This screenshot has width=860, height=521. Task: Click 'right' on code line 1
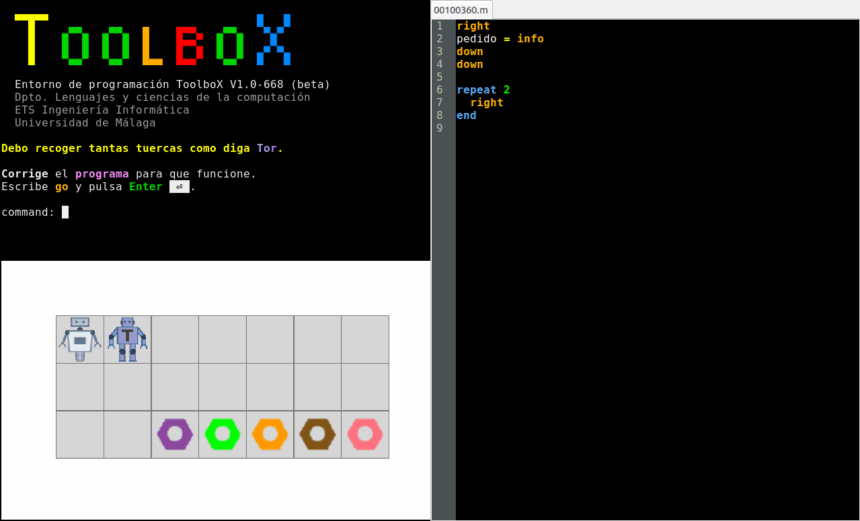473,26
